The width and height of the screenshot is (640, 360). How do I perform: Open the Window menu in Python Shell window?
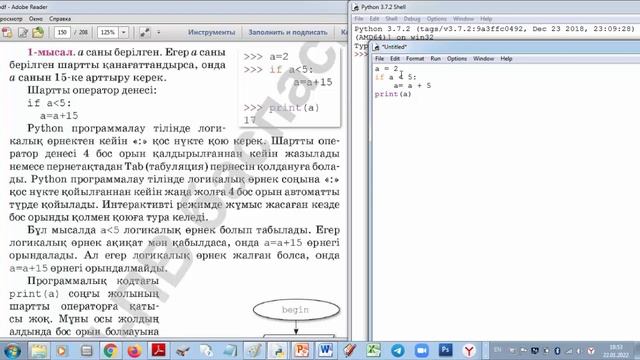point(463,19)
